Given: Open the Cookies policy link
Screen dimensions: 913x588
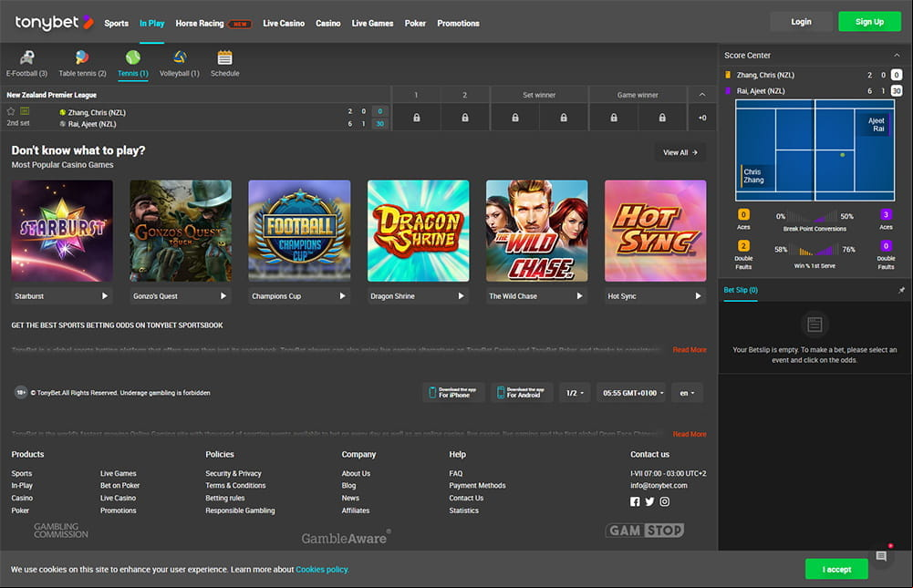Looking at the screenshot, I should pos(322,570).
